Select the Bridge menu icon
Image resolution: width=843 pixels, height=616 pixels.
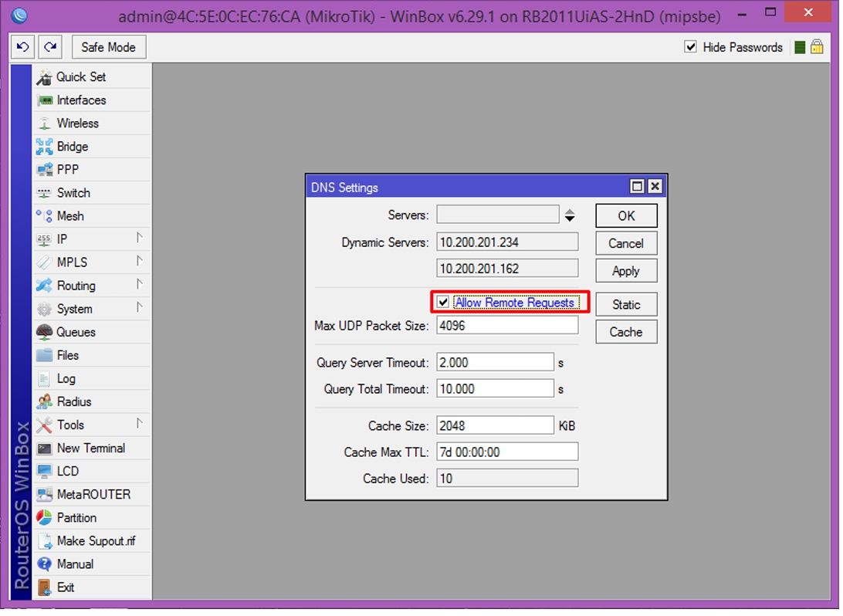[x=44, y=147]
